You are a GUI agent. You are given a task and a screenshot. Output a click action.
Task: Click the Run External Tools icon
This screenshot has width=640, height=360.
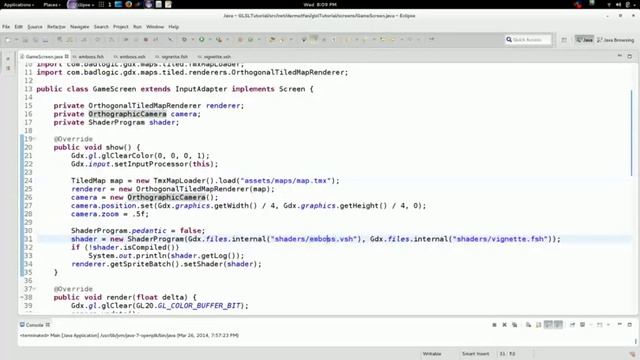point(219,40)
